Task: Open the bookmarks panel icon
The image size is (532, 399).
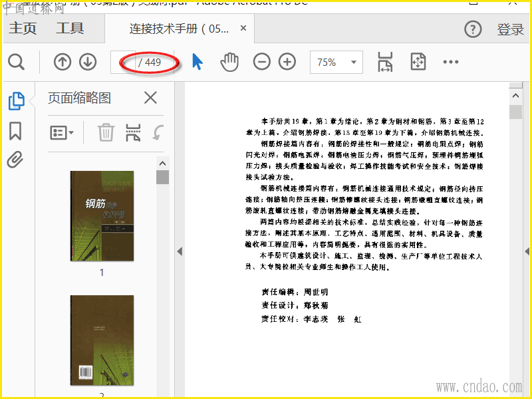Action: click(x=15, y=131)
